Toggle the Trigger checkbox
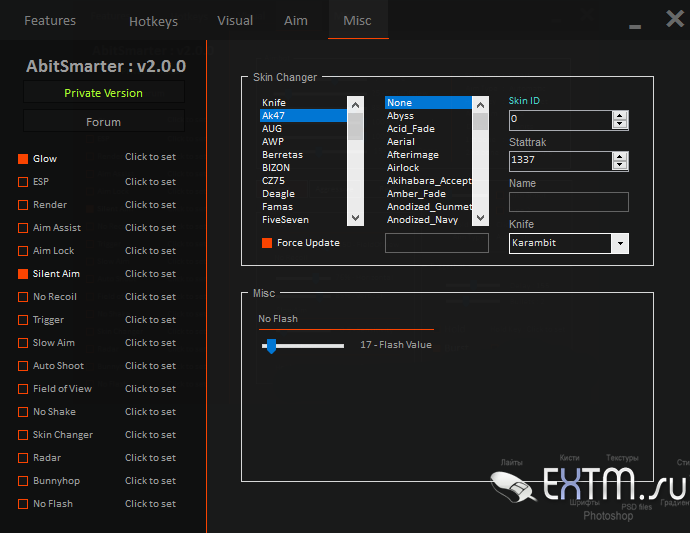Screen dimensions: 690x533 [x=23, y=320]
